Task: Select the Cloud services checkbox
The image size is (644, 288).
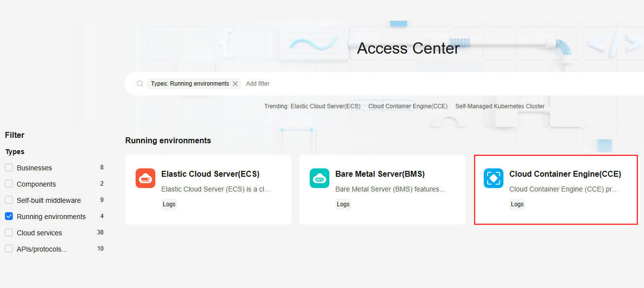Action: click(9, 233)
